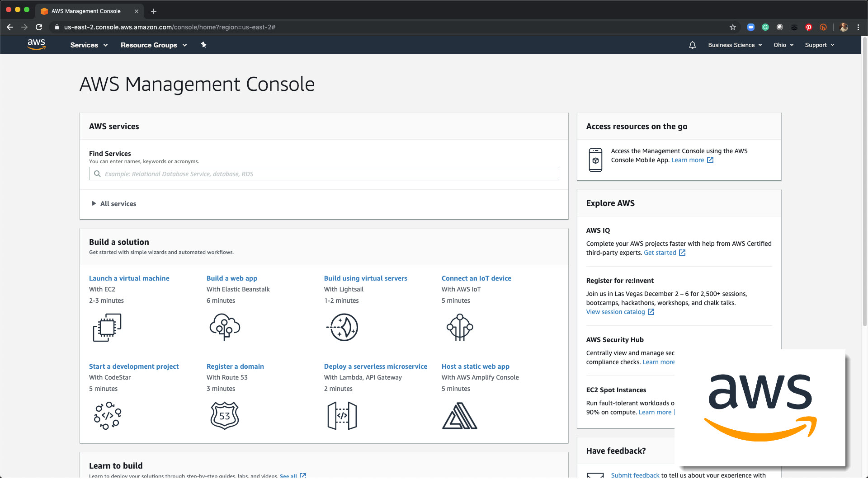
Task: Click the CodeStar code icon
Action: [108, 415]
